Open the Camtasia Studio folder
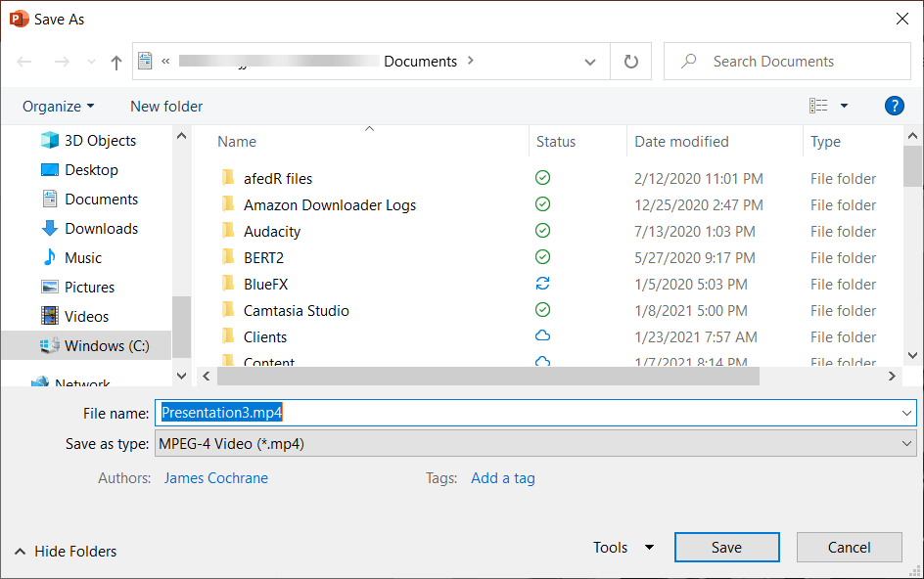 [x=296, y=311]
